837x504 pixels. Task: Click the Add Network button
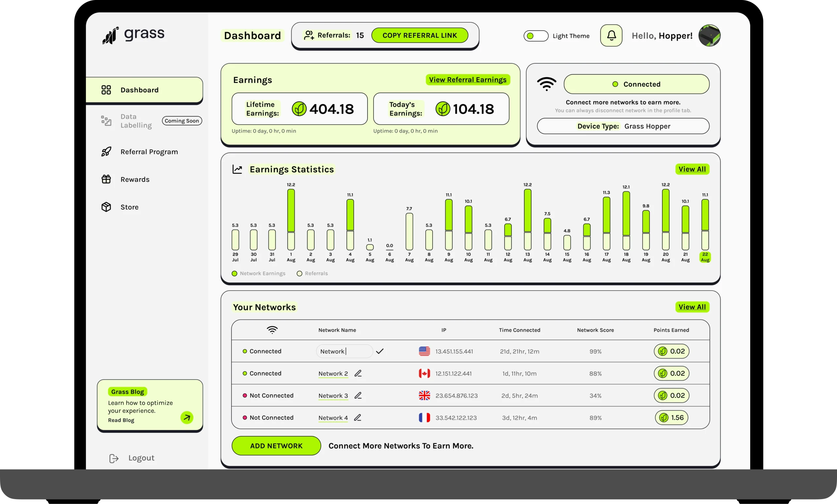[276, 446]
